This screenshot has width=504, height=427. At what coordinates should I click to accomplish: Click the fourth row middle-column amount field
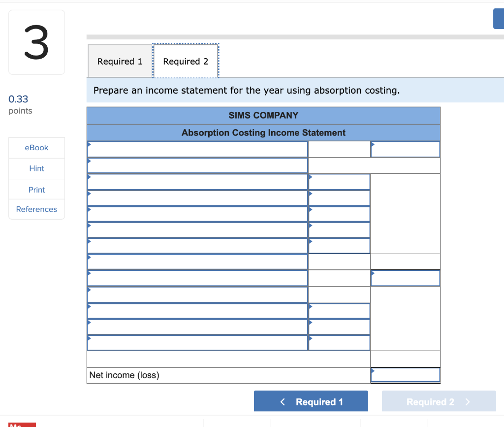[340, 198]
